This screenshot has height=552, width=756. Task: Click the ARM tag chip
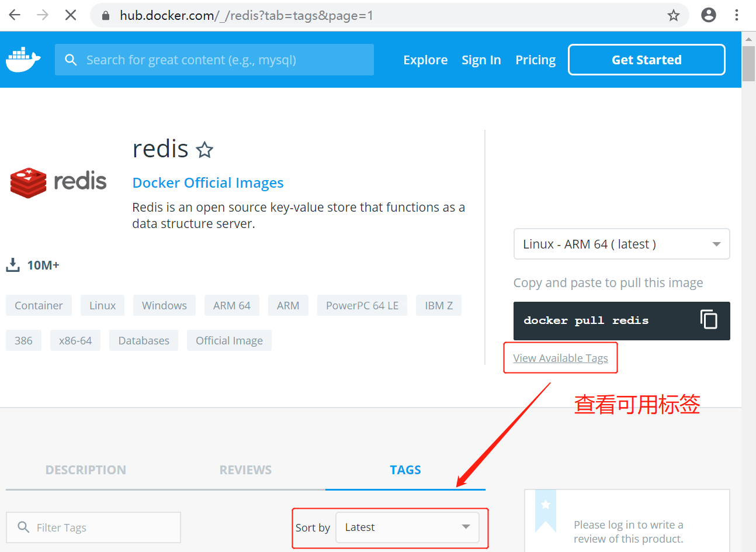coord(288,305)
